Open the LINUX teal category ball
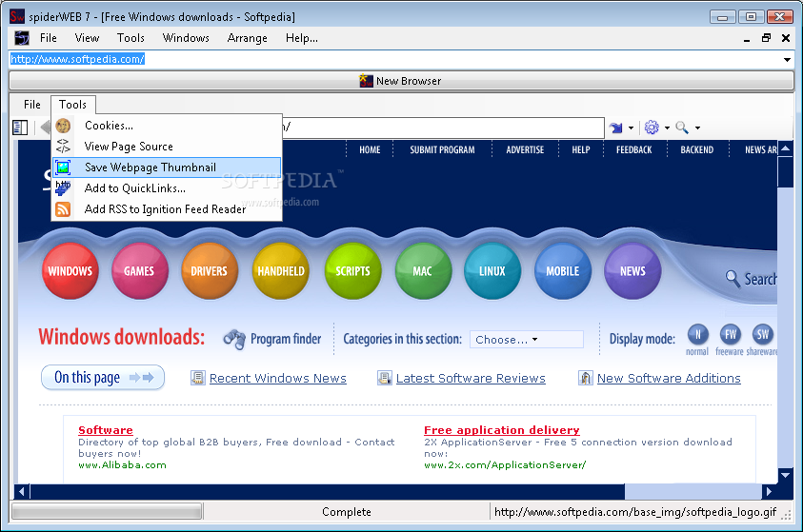The image size is (803, 532). pyautogui.click(x=492, y=271)
